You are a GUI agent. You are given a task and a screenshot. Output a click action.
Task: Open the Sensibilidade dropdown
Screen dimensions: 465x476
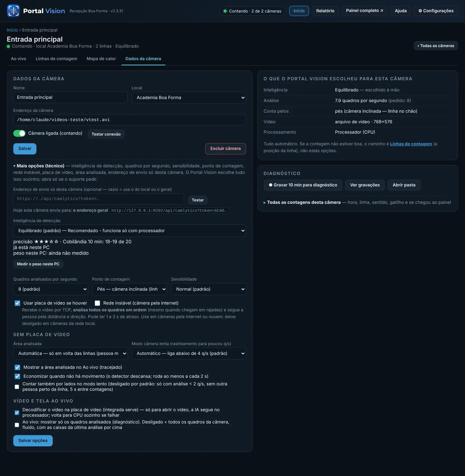[x=208, y=289]
